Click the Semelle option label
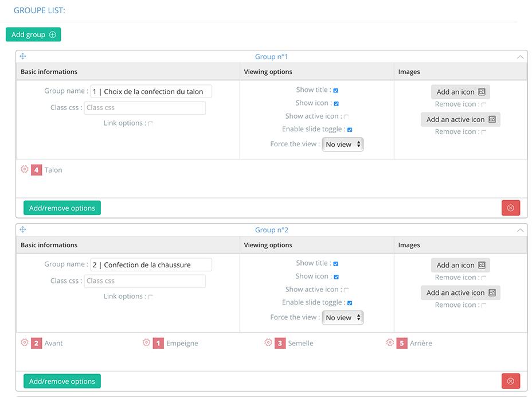The image size is (532, 397). (x=300, y=343)
